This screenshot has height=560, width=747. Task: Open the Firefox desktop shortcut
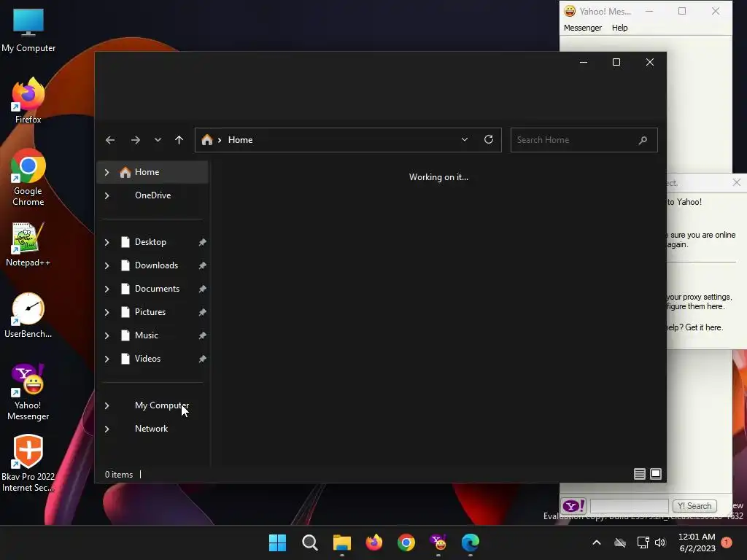[x=28, y=101]
